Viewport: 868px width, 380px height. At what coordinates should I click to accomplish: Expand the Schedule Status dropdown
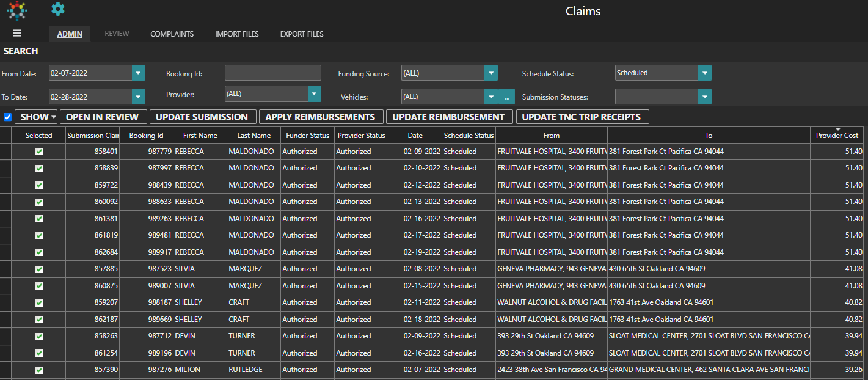tap(705, 73)
